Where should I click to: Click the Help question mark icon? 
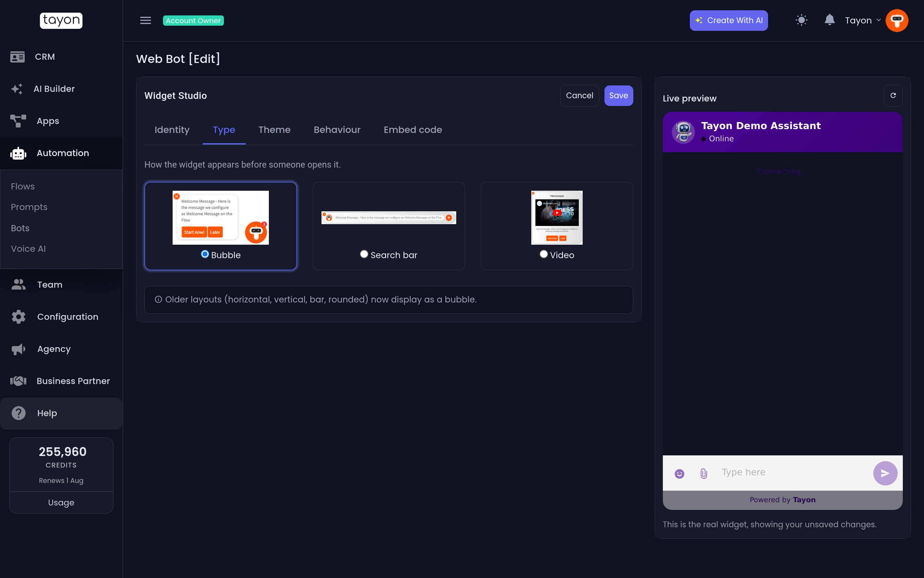[x=18, y=413]
